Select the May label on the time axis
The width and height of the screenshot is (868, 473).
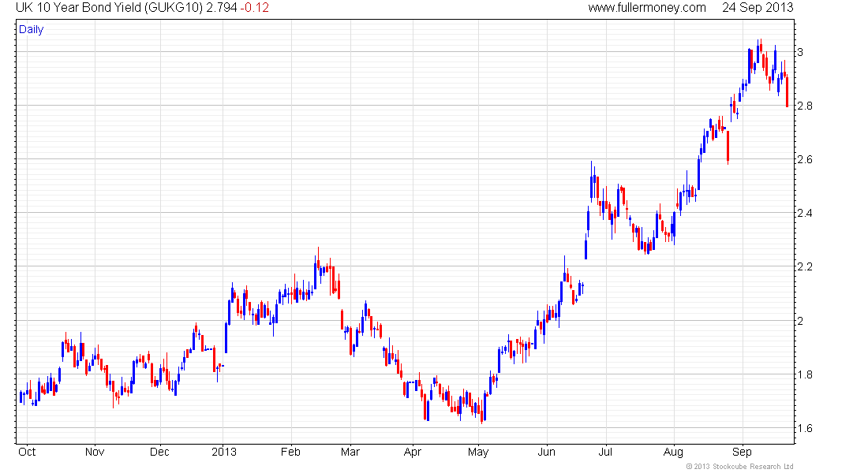click(x=478, y=453)
